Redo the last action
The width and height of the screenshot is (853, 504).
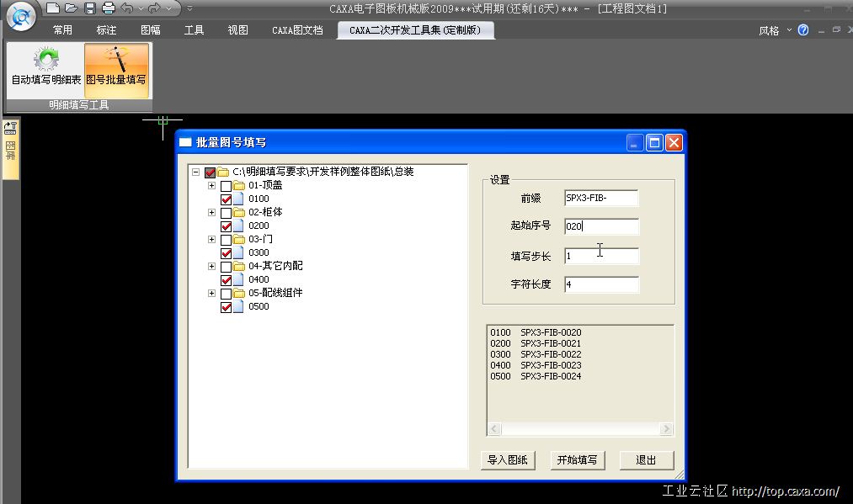click(x=154, y=8)
